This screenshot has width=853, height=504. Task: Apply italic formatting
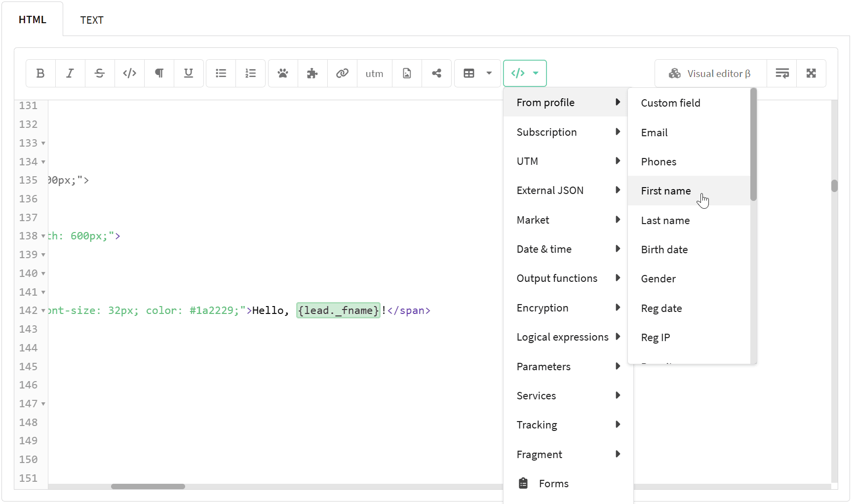pos(70,74)
